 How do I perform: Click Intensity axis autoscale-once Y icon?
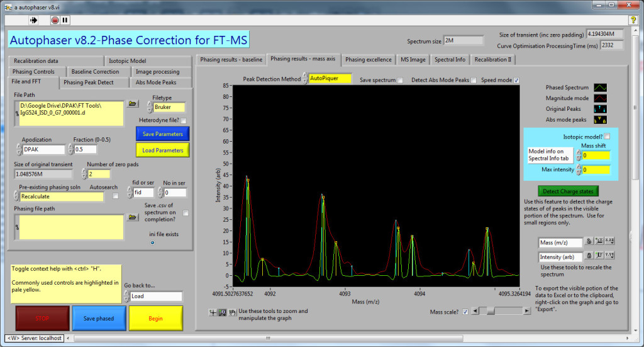[x=599, y=255]
